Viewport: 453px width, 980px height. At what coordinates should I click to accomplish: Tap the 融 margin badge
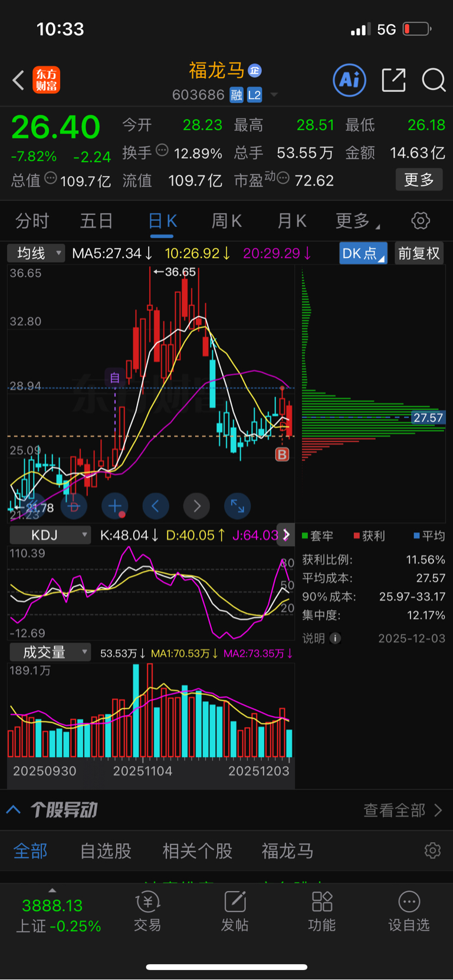(237, 95)
